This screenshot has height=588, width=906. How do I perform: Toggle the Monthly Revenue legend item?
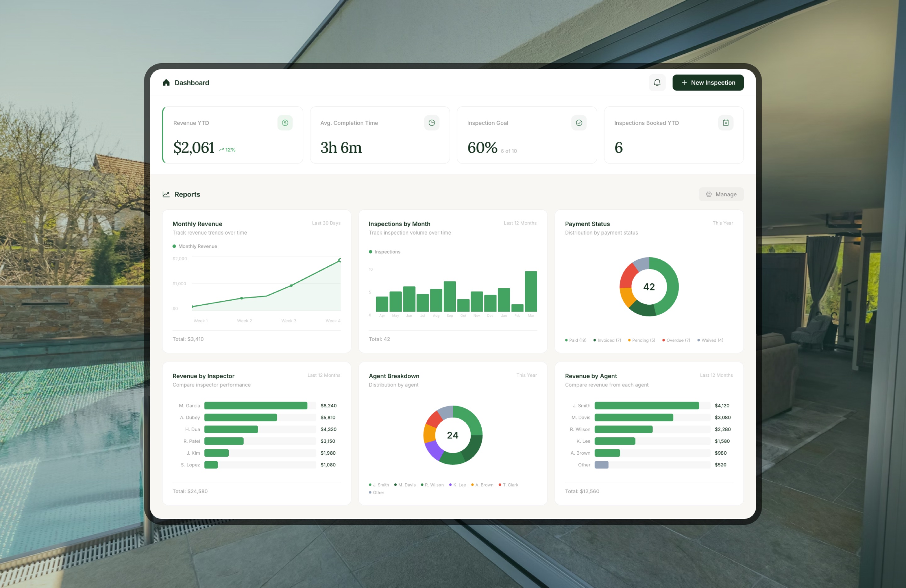195,246
